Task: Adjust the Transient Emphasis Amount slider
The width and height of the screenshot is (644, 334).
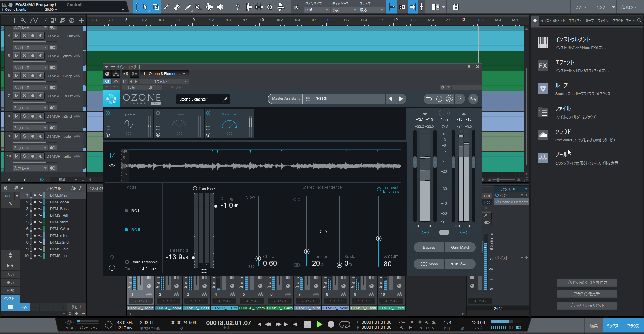Action: tap(379, 239)
